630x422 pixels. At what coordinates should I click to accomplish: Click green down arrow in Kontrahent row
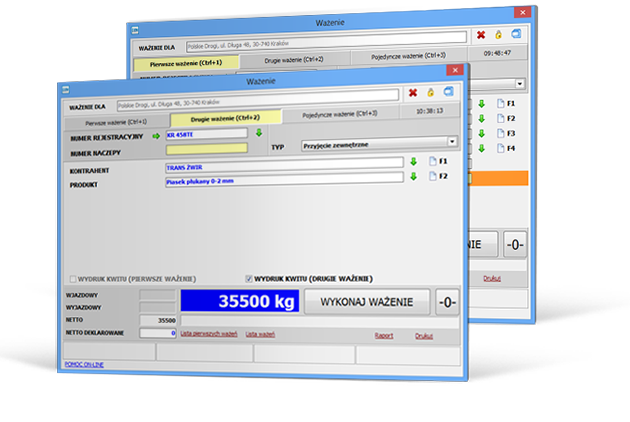pyautogui.click(x=412, y=161)
